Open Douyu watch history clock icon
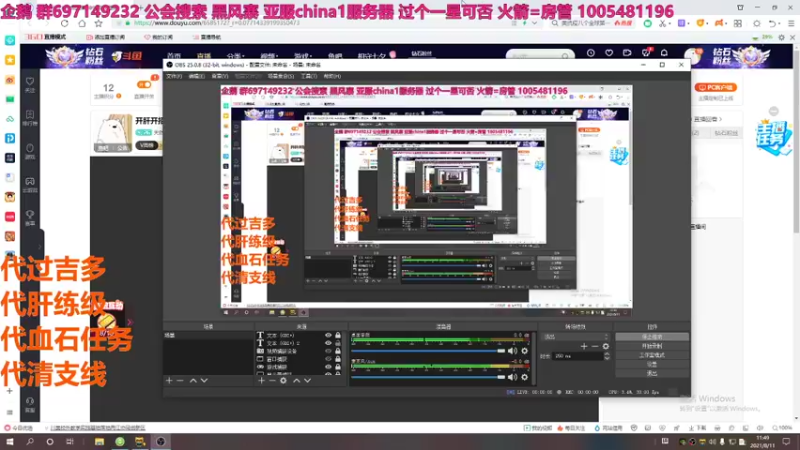The image size is (800, 450). (590, 53)
